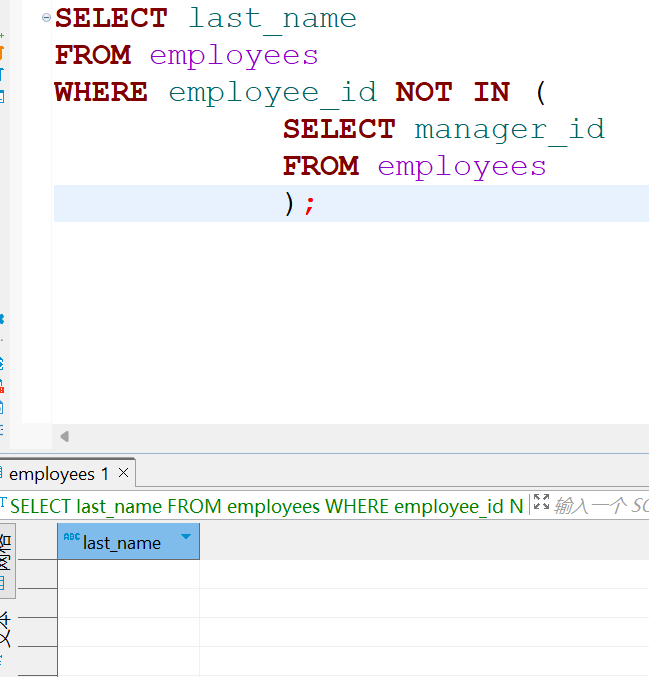
Task: Click the orange execute icon in left toolbar
Action: click(x=2, y=50)
